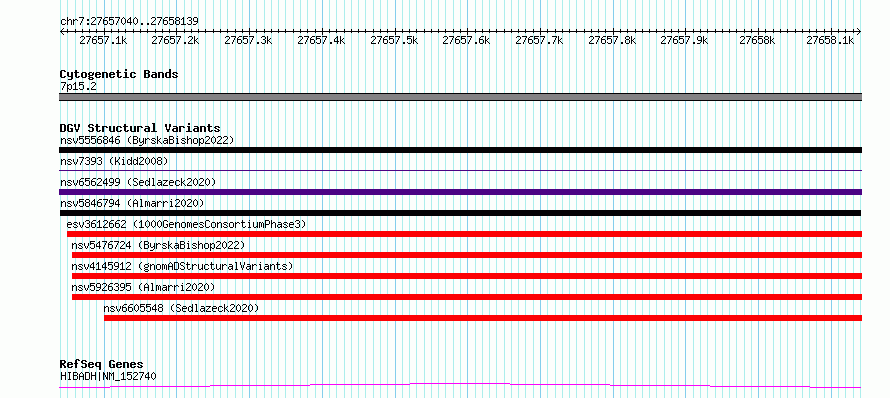Select the 27657.5k ruler tick label
Viewport: 890px width, 398px height.
pyautogui.click(x=394, y=40)
